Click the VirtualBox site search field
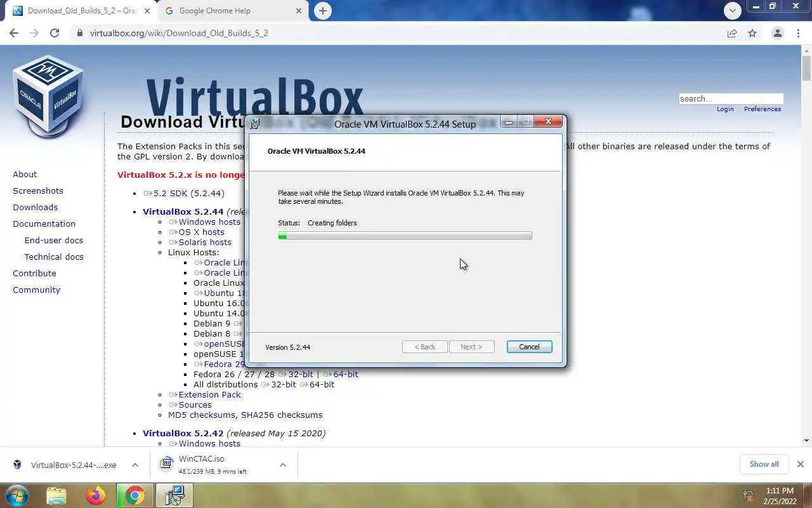812x508 pixels. click(x=731, y=98)
